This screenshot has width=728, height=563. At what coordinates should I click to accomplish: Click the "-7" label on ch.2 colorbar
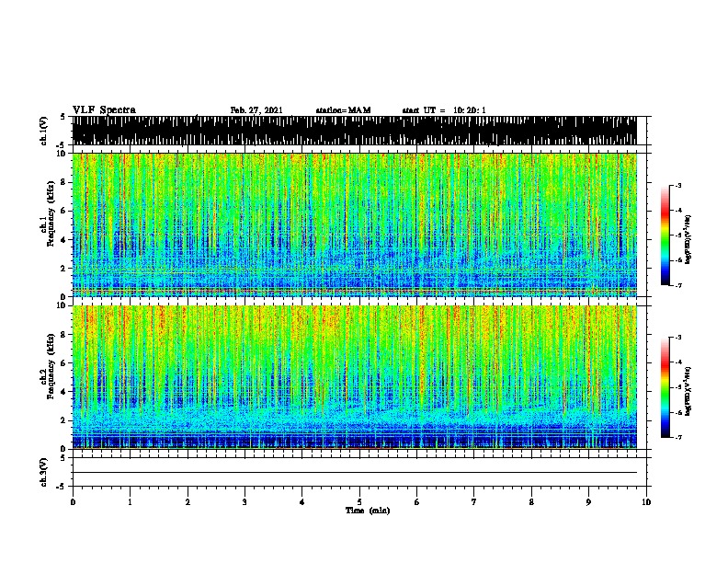pos(677,437)
